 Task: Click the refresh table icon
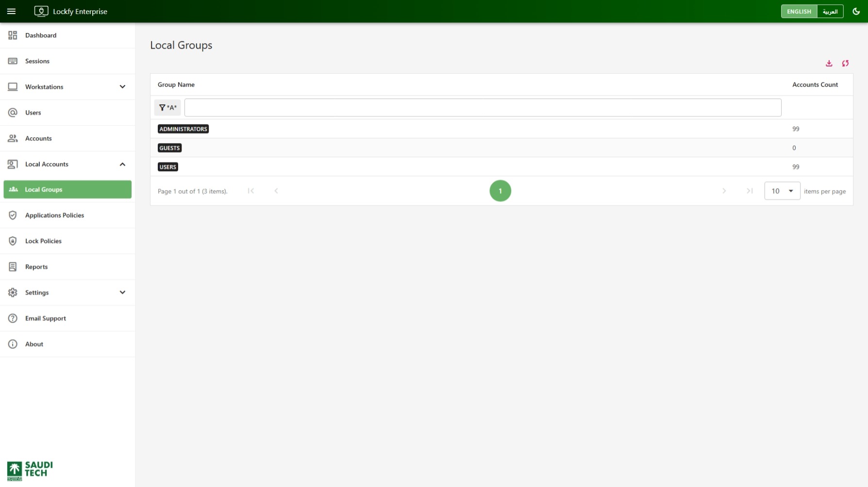click(x=845, y=64)
